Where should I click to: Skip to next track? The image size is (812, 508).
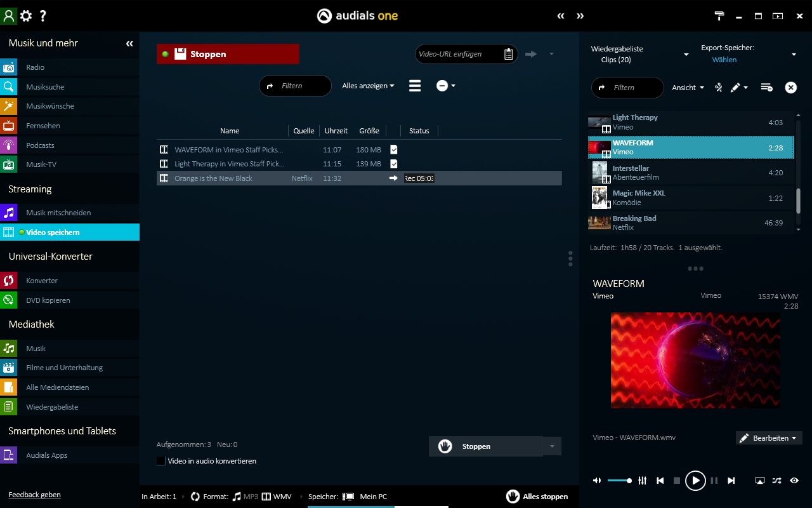pos(731,481)
